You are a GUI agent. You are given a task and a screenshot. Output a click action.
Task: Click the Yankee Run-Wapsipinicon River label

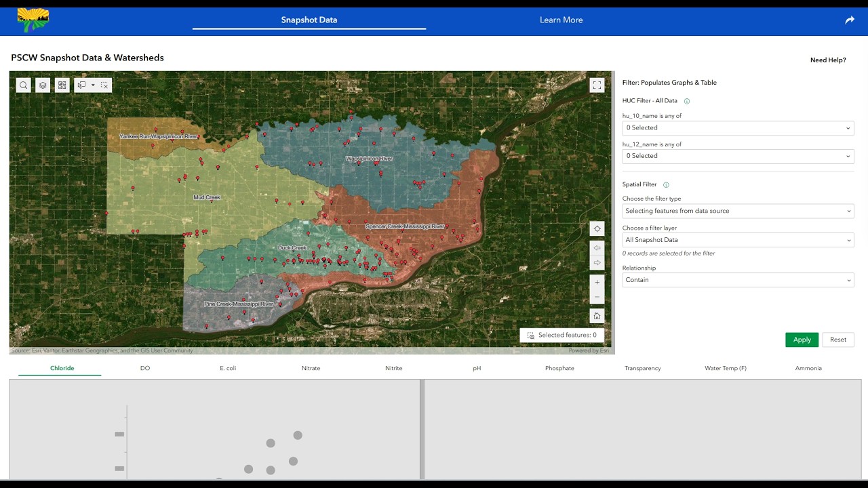point(158,136)
